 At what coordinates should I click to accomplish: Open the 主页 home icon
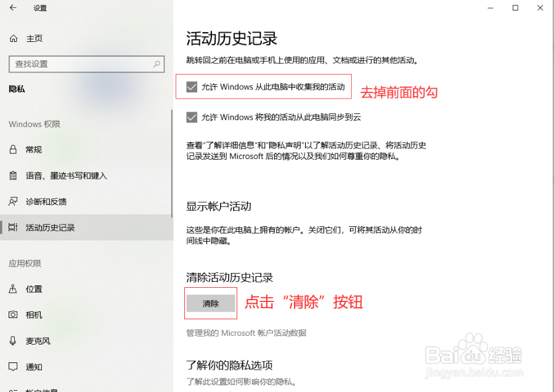14,38
